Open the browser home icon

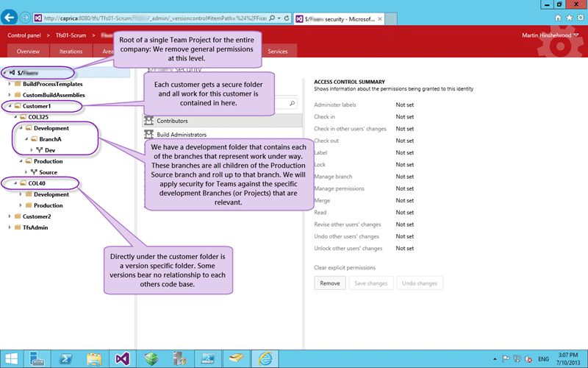click(x=558, y=18)
